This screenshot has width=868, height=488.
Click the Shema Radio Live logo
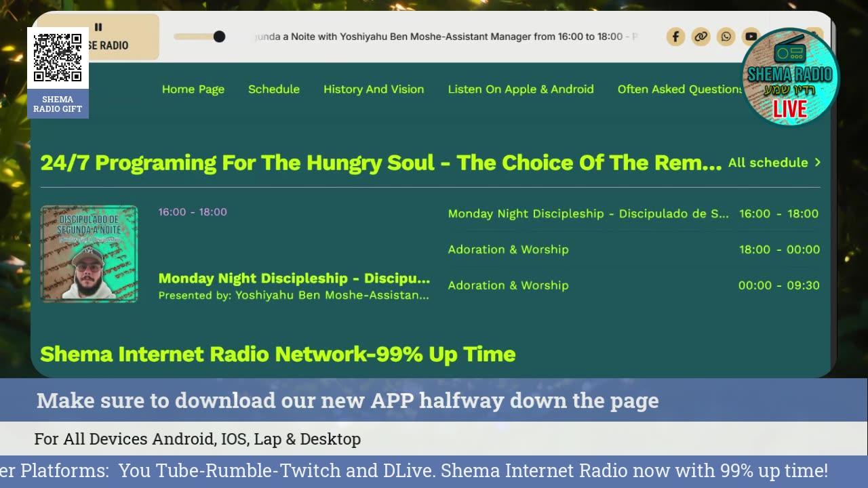point(790,77)
